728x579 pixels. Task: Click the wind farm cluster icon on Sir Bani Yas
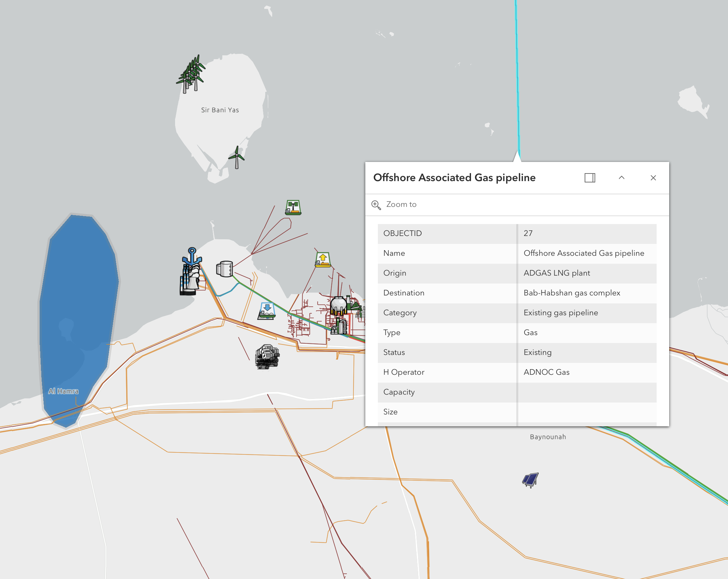(191, 74)
